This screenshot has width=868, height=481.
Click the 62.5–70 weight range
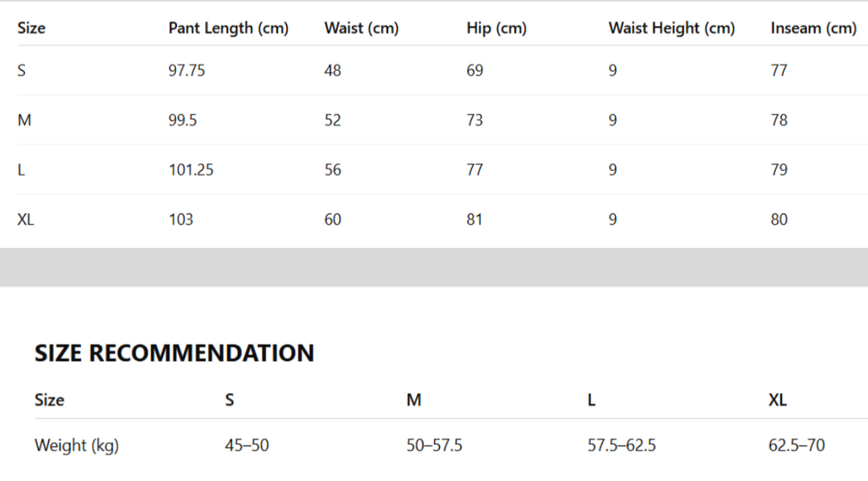[796, 445]
